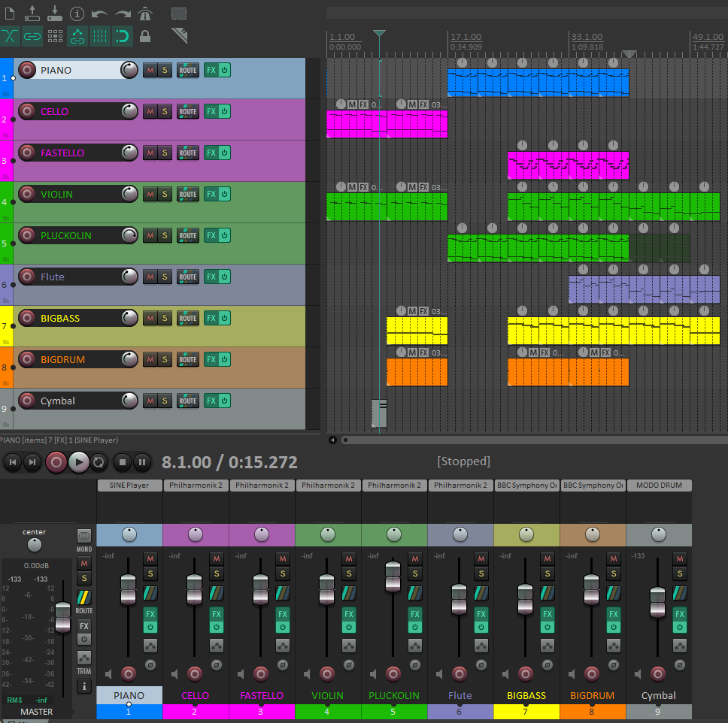Click the Save Project toolbar icon
Screen dimensions: 728x723
tap(55, 13)
